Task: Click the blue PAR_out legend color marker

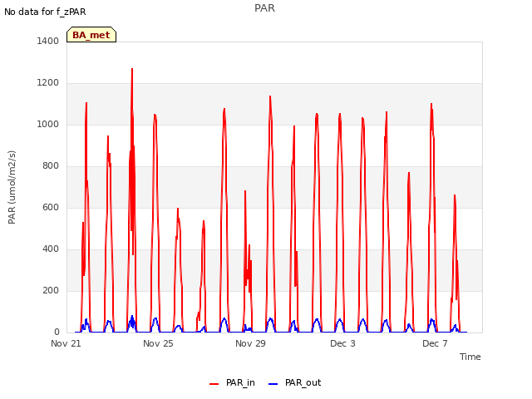Action: pyautogui.click(x=273, y=383)
